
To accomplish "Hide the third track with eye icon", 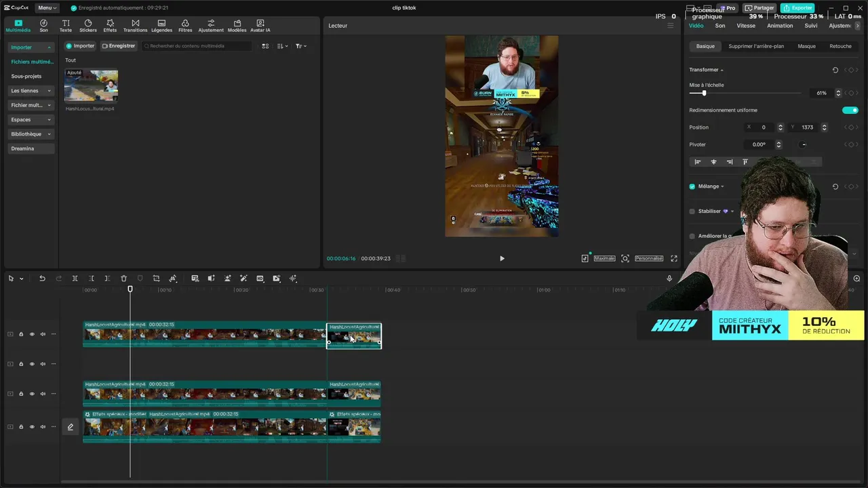I will (32, 394).
